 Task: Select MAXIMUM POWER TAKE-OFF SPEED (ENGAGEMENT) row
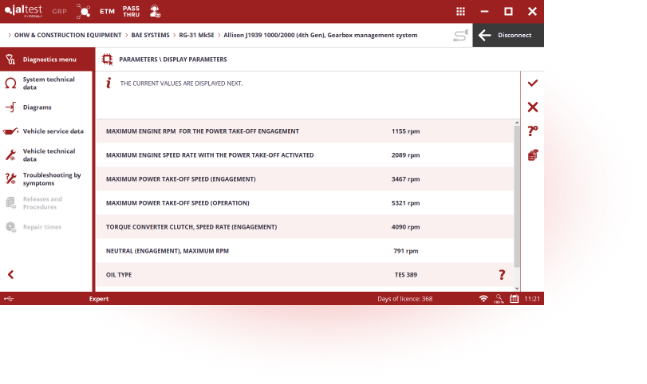[x=305, y=179]
